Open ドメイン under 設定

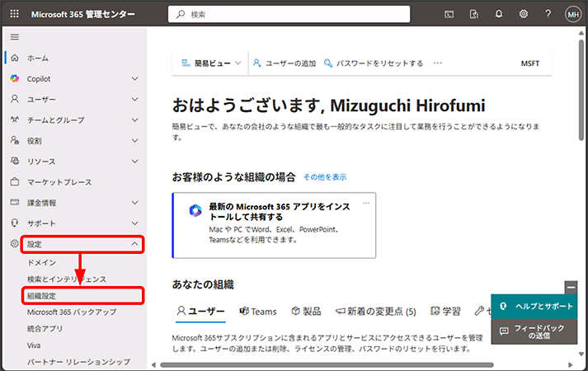41,262
